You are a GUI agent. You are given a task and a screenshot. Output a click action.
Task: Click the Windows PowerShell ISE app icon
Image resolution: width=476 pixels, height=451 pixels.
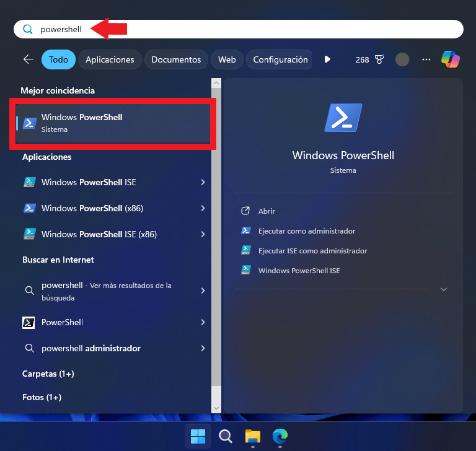(30, 182)
